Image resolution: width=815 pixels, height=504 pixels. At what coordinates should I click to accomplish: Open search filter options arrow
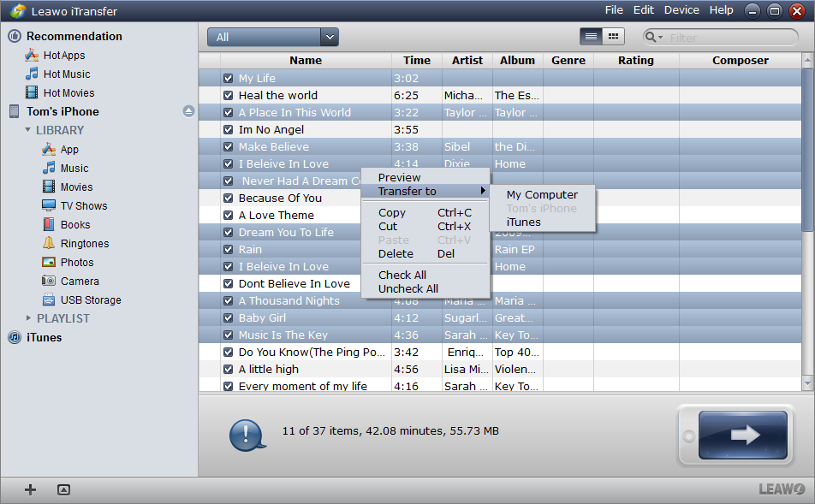tap(661, 38)
